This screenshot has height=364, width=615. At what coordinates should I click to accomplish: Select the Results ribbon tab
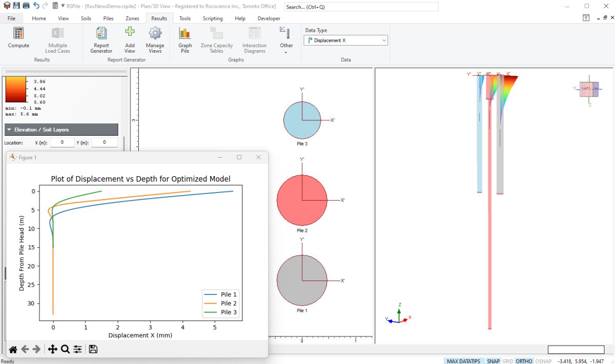click(159, 18)
